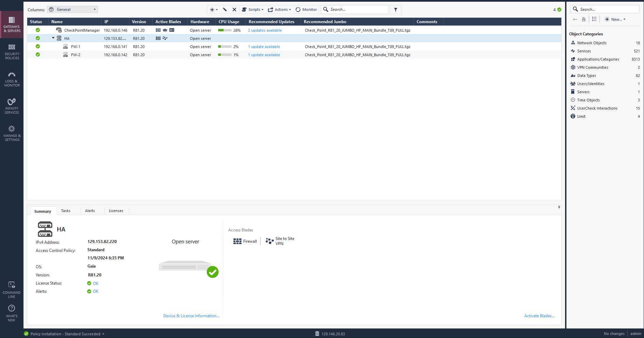Screen dimensions: 644x338
Task: Open the Actions dropdown menu
Action: tap(280, 10)
